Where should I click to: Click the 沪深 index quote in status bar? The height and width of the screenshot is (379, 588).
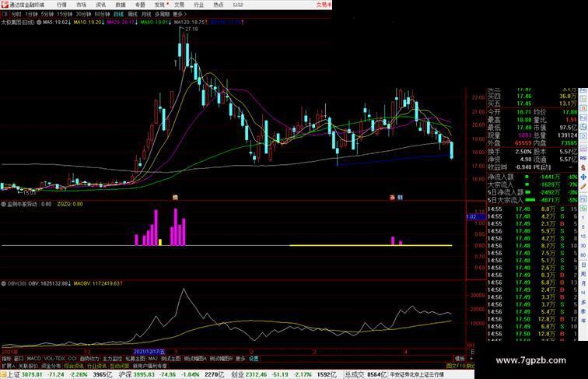click(171, 374)
